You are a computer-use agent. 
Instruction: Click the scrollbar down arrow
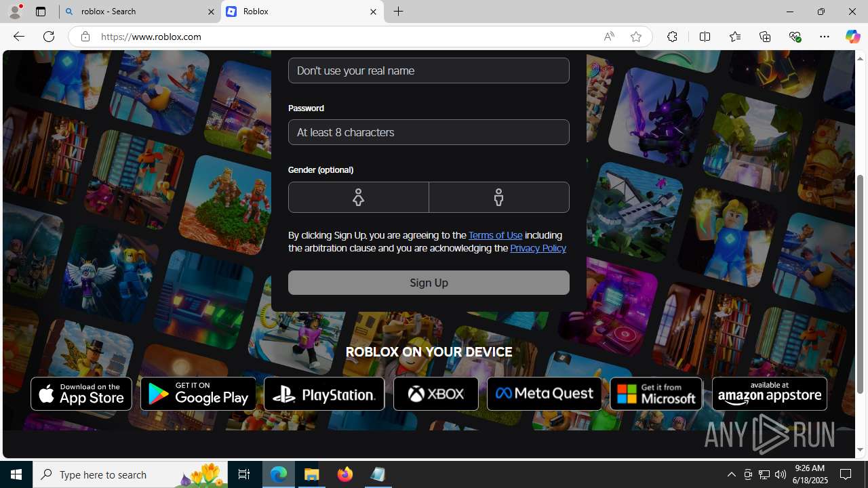[861, 450]
